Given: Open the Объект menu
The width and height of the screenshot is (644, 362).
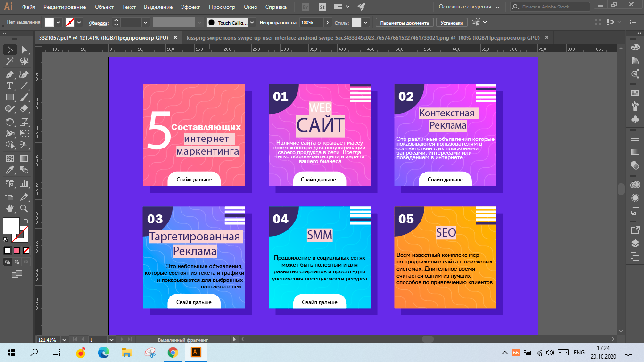Looking at the screenshot, I should click(x=104, y=7).
